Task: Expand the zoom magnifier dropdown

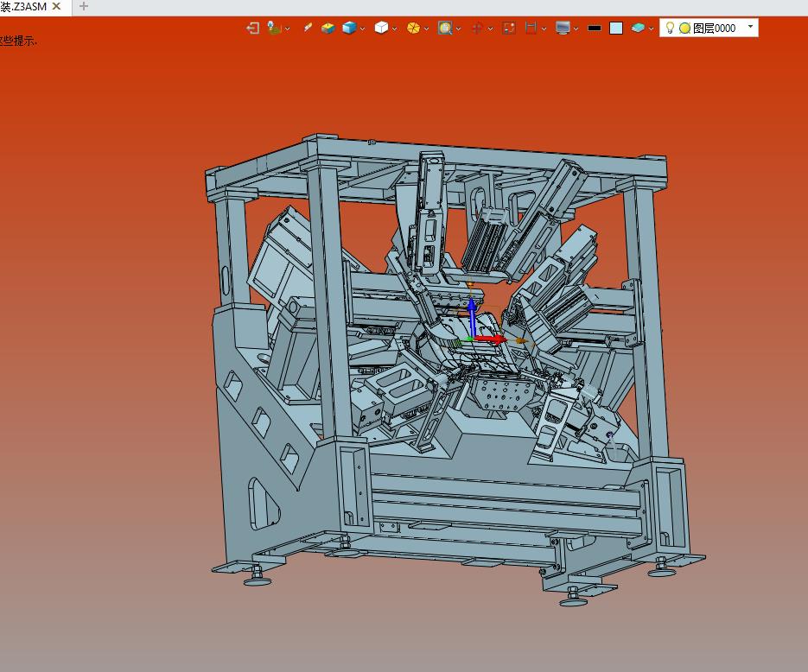Action: click(458, 29)
